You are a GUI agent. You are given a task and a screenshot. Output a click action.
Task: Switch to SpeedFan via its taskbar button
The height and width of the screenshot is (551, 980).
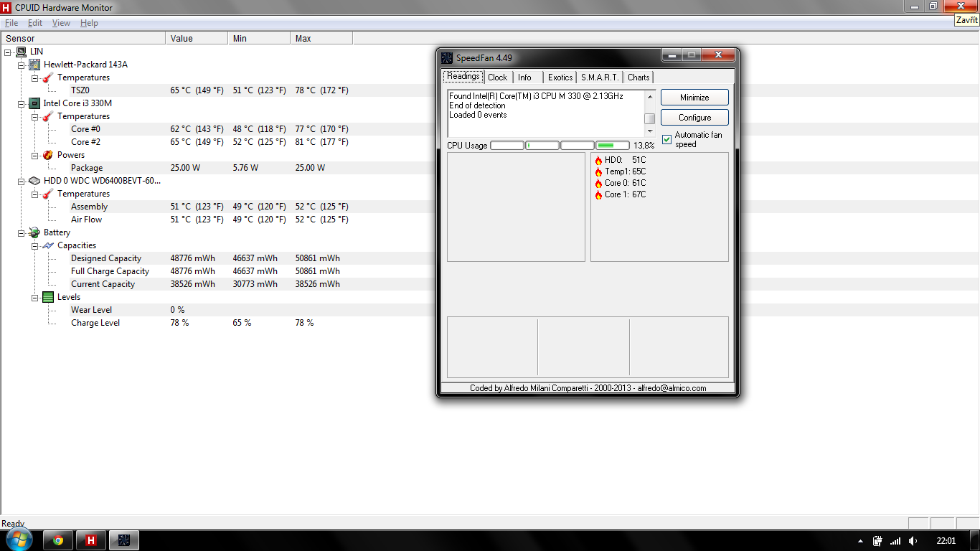pyautogui.click(x=124, y=540)
